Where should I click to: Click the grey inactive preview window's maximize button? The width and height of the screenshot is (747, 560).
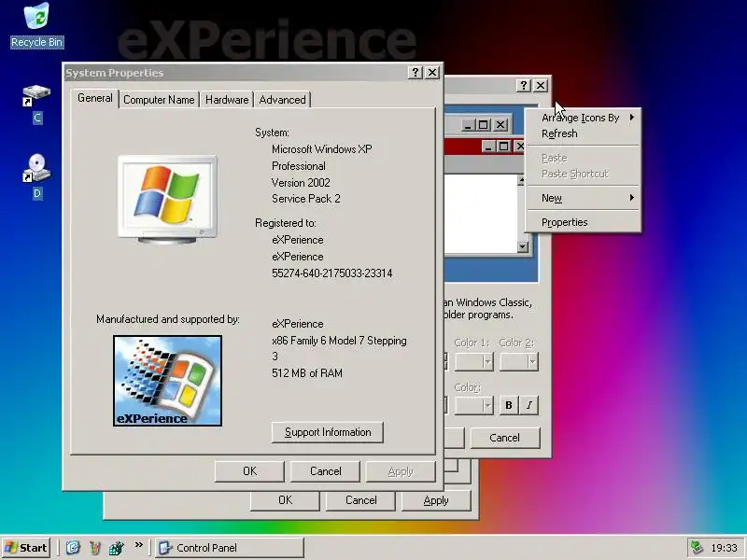click(x=483, y=125)
